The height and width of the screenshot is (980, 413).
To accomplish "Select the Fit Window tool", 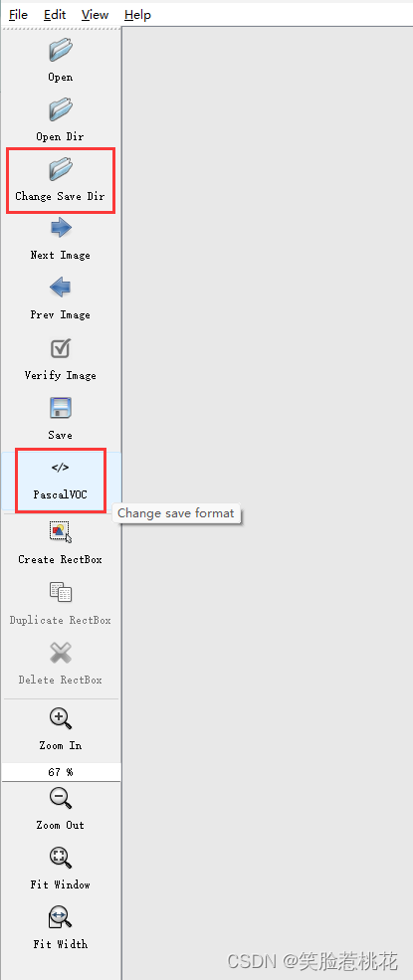I will click(x=61, y=858).
